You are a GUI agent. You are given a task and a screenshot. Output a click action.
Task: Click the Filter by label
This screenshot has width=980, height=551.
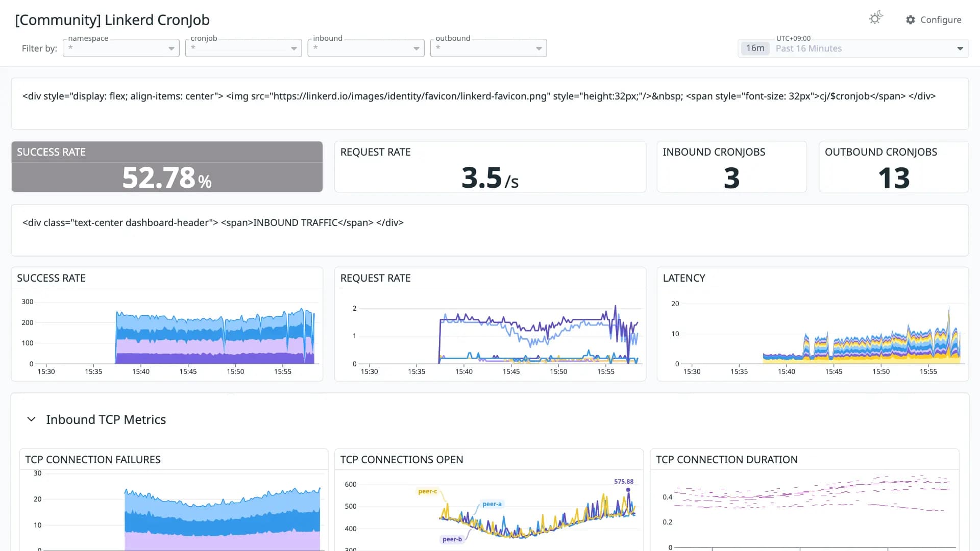(39, 48)
